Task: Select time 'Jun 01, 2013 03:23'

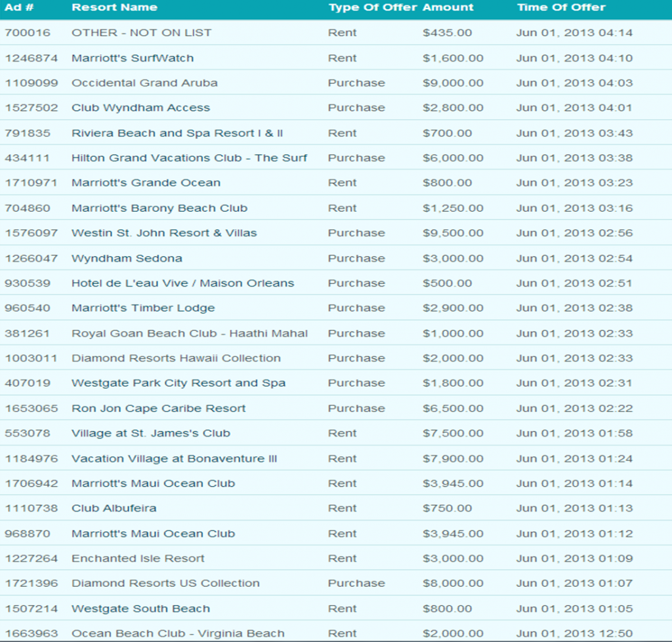Action: click(x=574, y=183)
